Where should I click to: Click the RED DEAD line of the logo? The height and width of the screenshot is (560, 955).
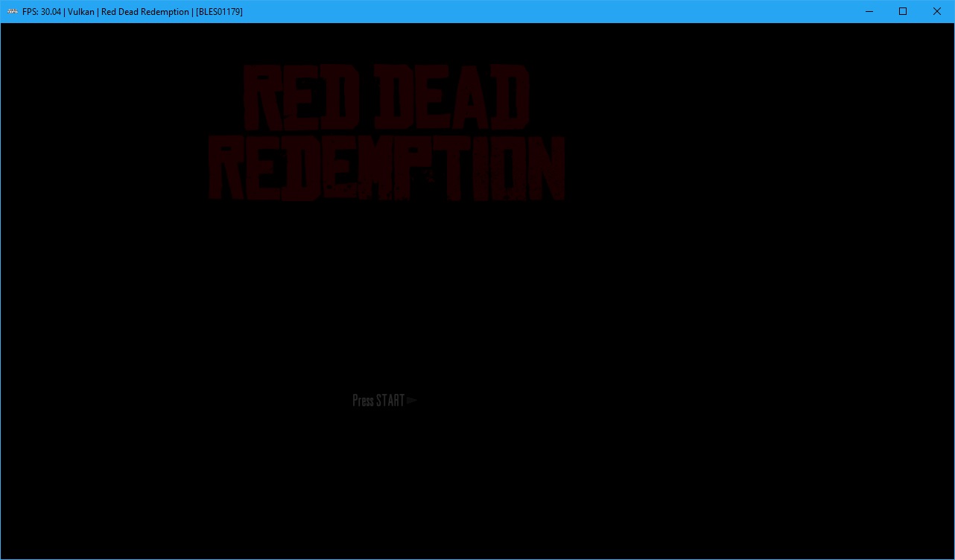pyautogui.click(x=386, y=97)
